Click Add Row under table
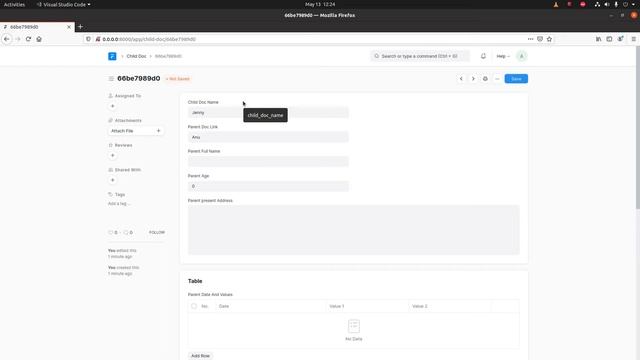The image size is (640, 360). [x=200, y=356]
